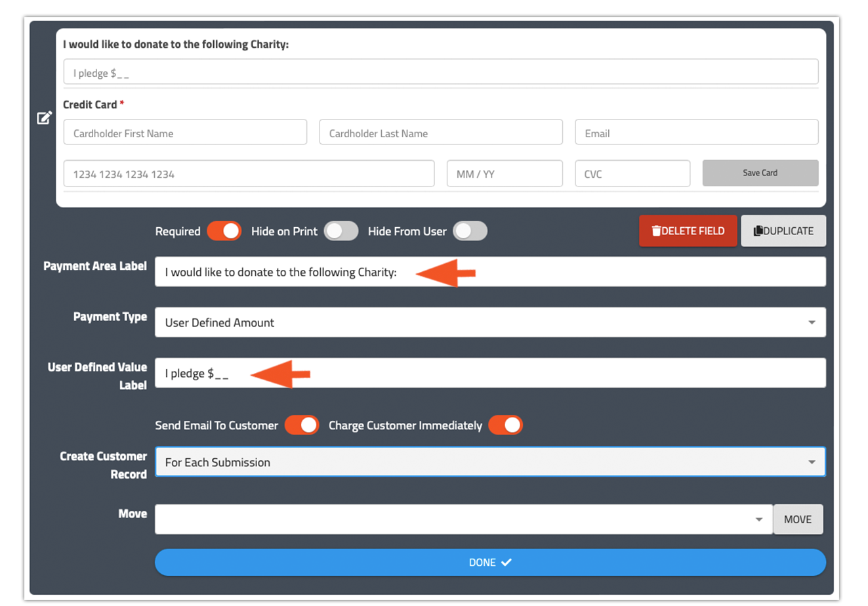Screen dimensions: 868x606
Task: Focus the User Defined Value Label input
Action: pos(490,373)
